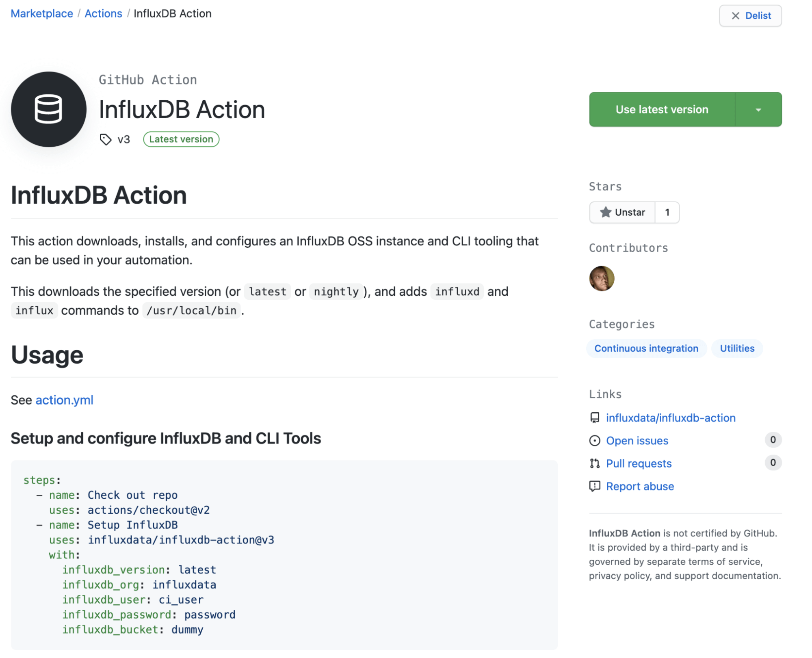This screenshot has height=658, width=812.
Task: Click the star icon inside the Unstar button
Action: pos(606,212)
